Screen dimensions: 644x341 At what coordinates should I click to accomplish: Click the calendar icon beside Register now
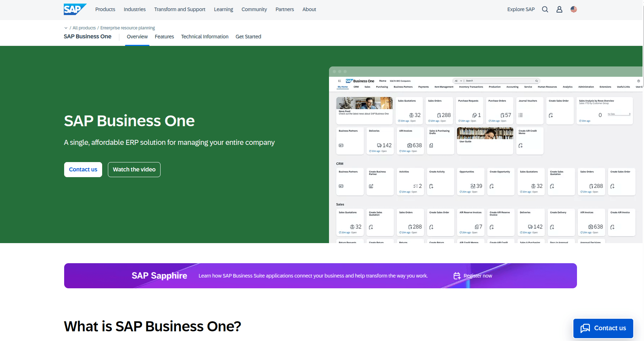457,276
